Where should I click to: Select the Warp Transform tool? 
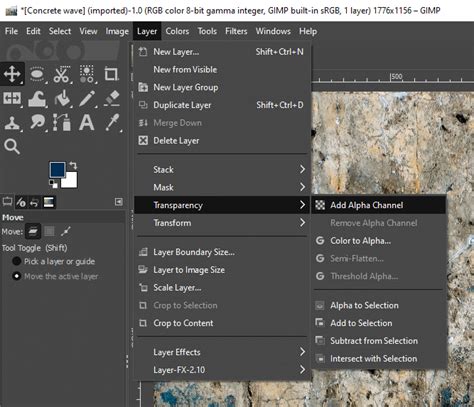coord(37,98)
